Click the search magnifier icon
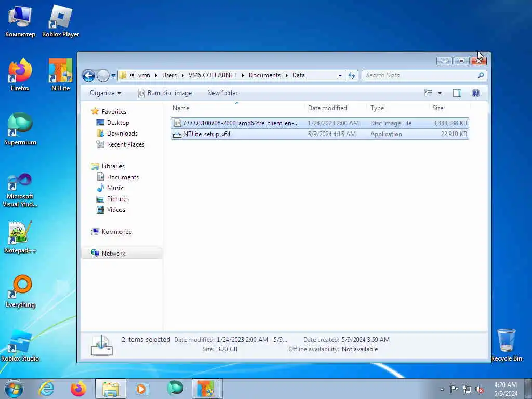The image size is (532, 399). click(481, 75)
